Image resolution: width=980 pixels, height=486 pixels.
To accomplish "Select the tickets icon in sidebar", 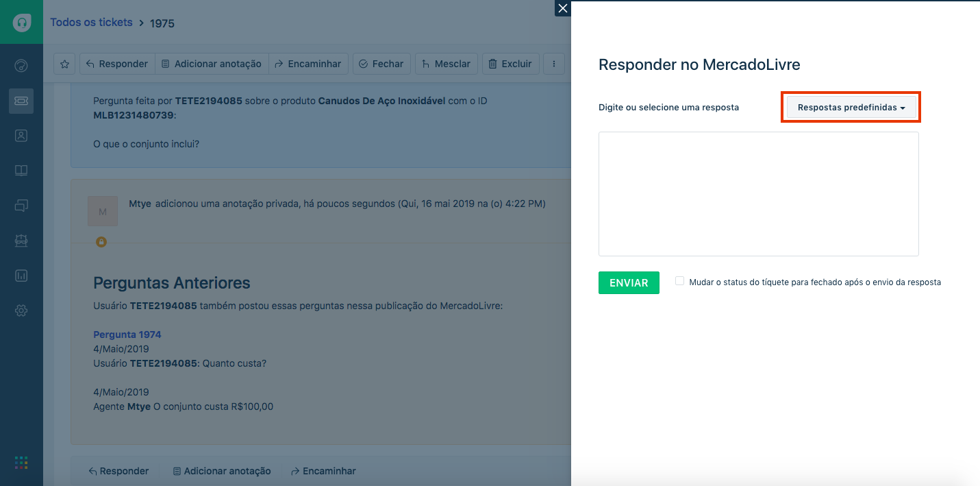I will coord(21,101).
